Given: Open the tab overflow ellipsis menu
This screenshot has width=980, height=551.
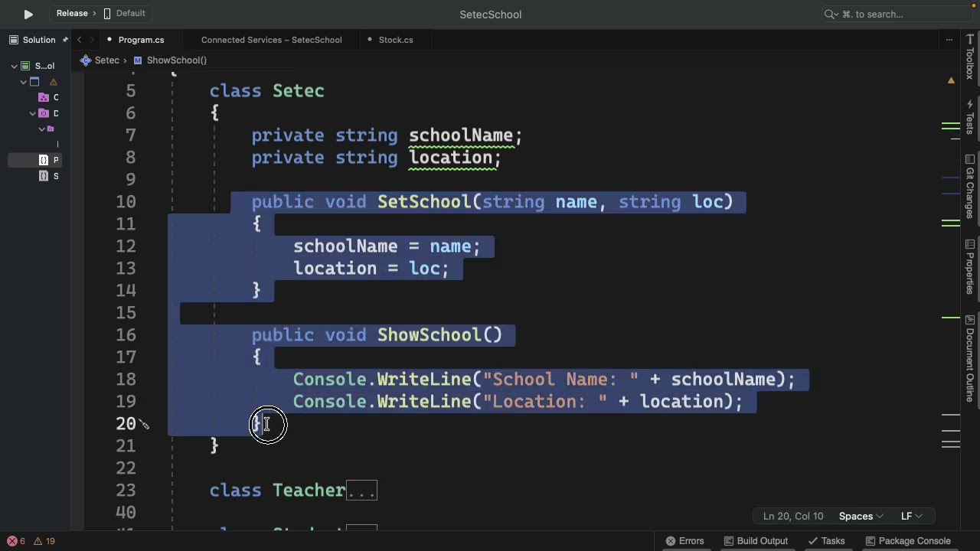Looking at the screenshot, I should coord(949,40).
